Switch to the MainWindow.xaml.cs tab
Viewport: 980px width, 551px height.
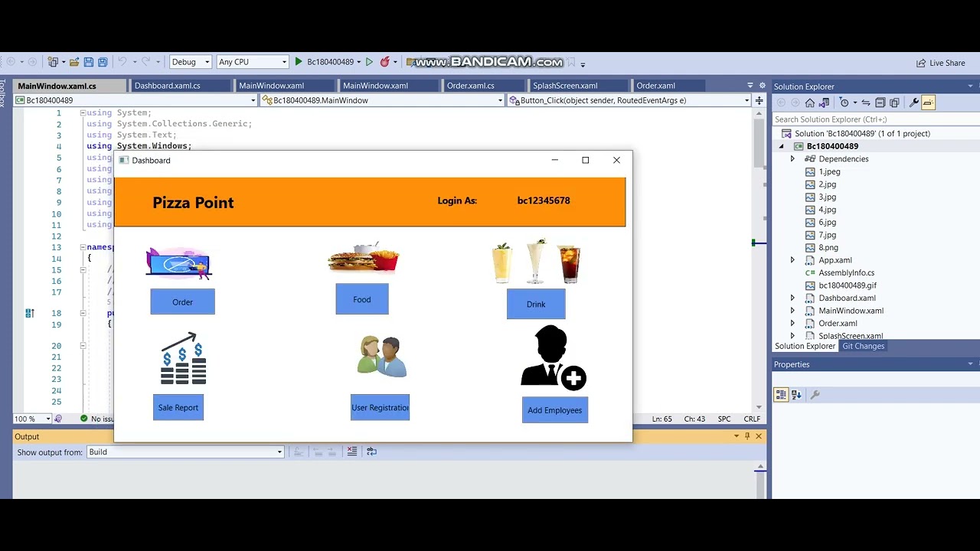point(57,86)
